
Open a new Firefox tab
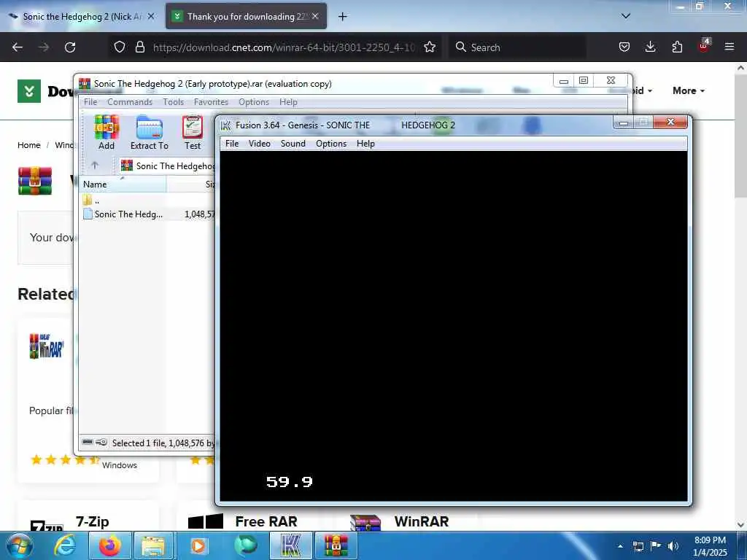pyautogui.click(x=343, y=17)
